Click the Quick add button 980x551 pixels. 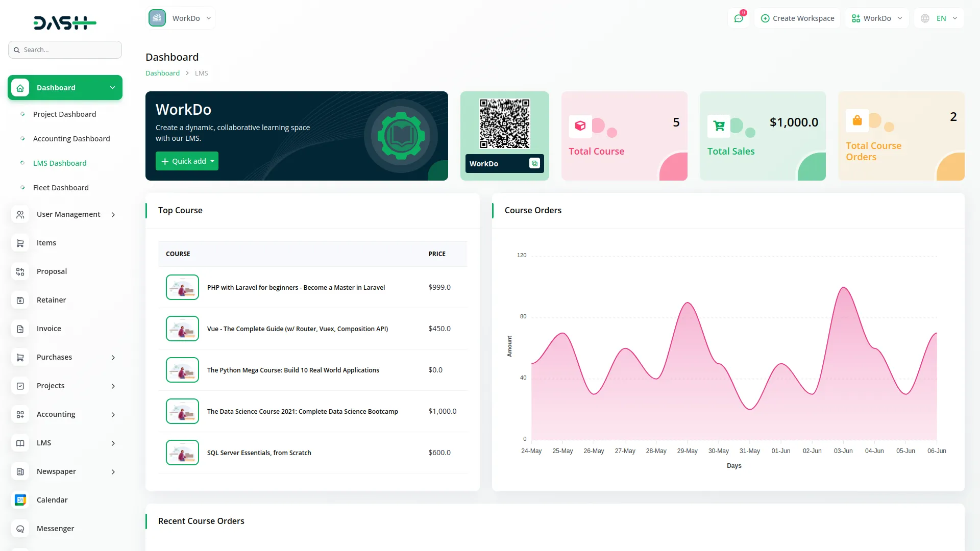[x=187, y=161]
